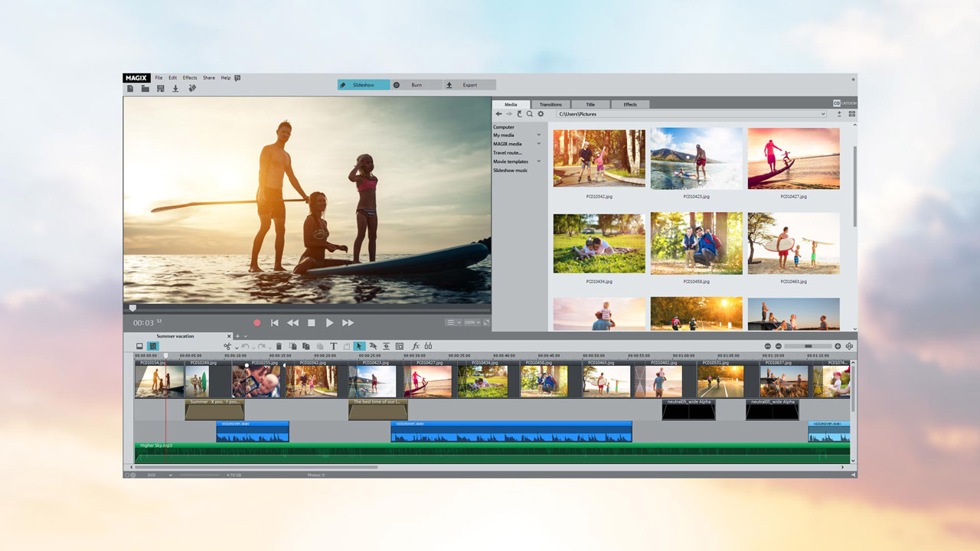Click the timeline zoom slider
The width and height of the screenshot is (980, 551).
click(x=808, y=347)
